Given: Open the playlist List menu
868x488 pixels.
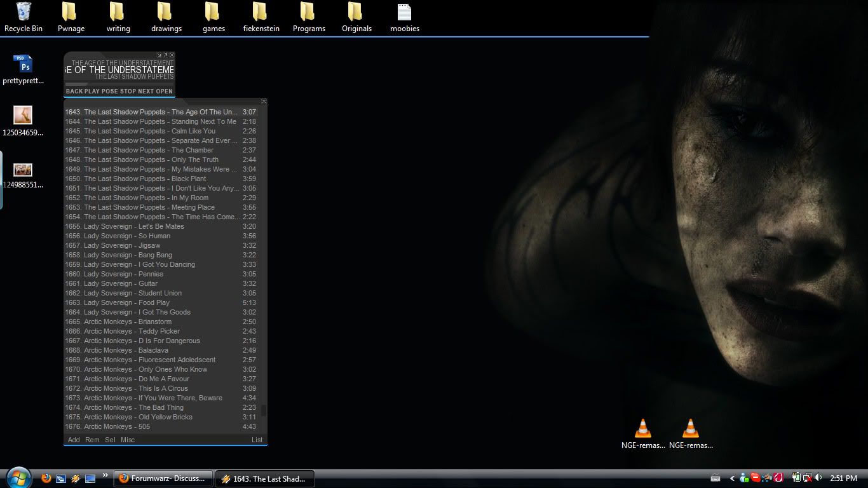Looking at the screenshot, I should tap(257, 440).
